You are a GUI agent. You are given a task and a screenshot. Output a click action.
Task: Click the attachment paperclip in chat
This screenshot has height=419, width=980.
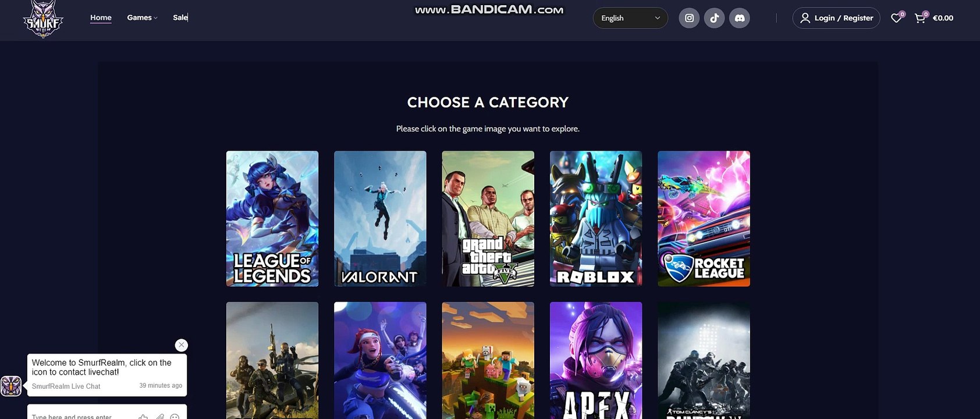(x=159, y=417)
